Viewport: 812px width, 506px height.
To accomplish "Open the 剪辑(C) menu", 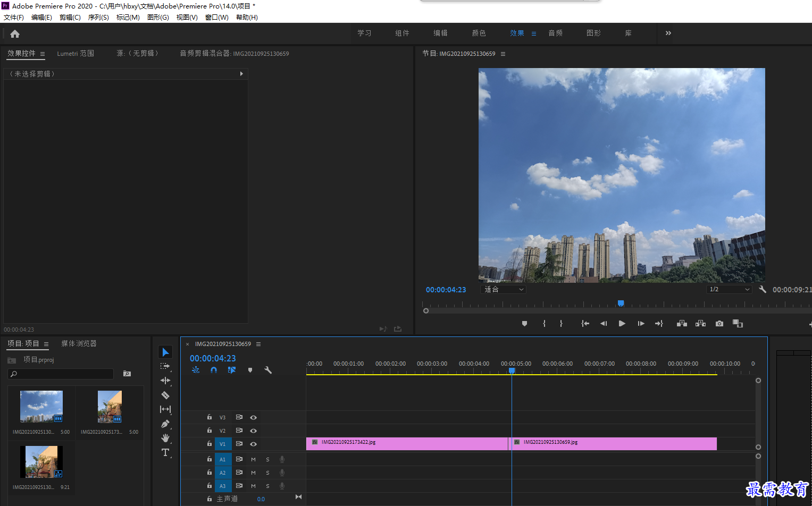I will pos(70,18).
